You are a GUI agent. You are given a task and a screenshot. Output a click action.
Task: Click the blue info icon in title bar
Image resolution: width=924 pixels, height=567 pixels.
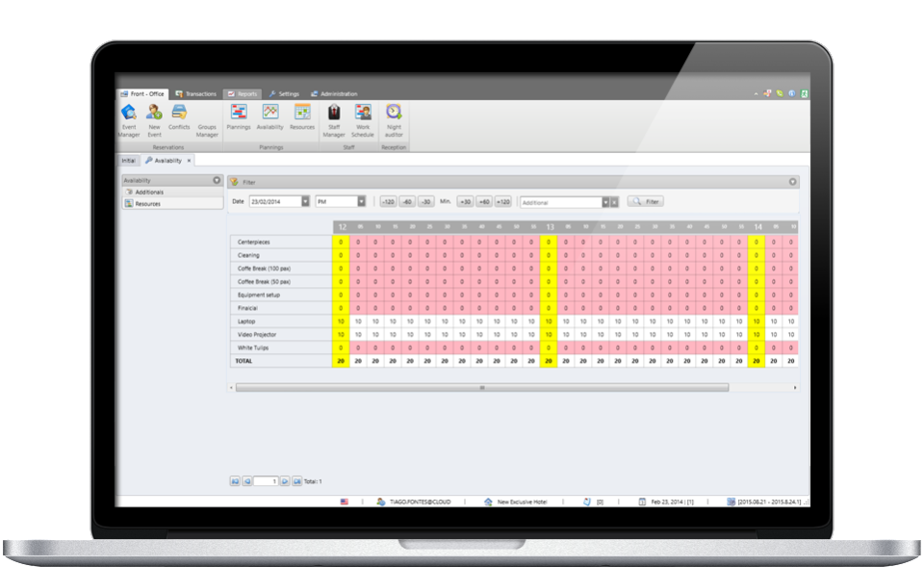coord(792,93)
